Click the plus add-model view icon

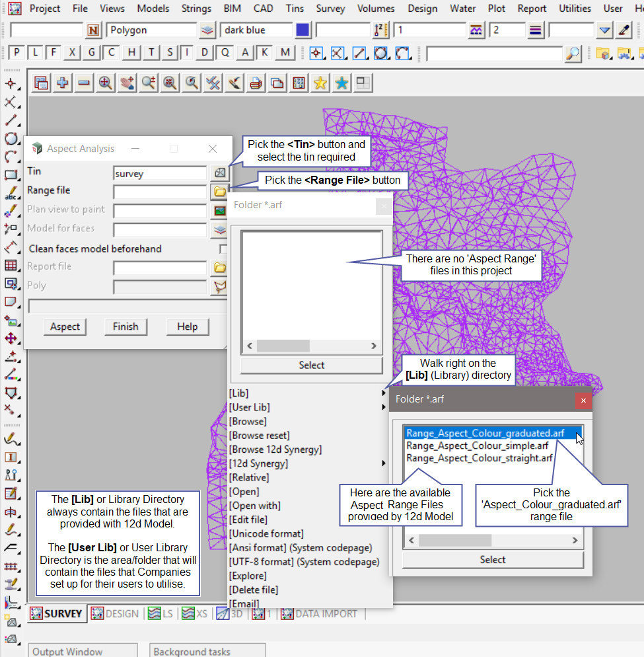pos(62,83)
